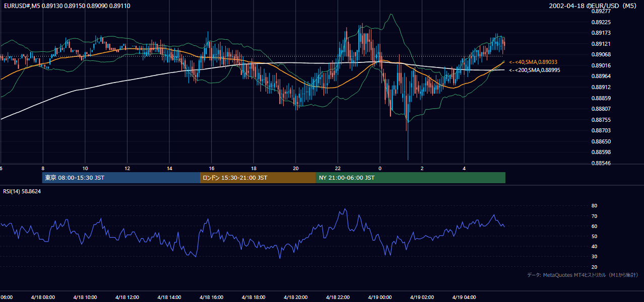Click the RSI(14) 58.8624 indicator label

point(22,191)
